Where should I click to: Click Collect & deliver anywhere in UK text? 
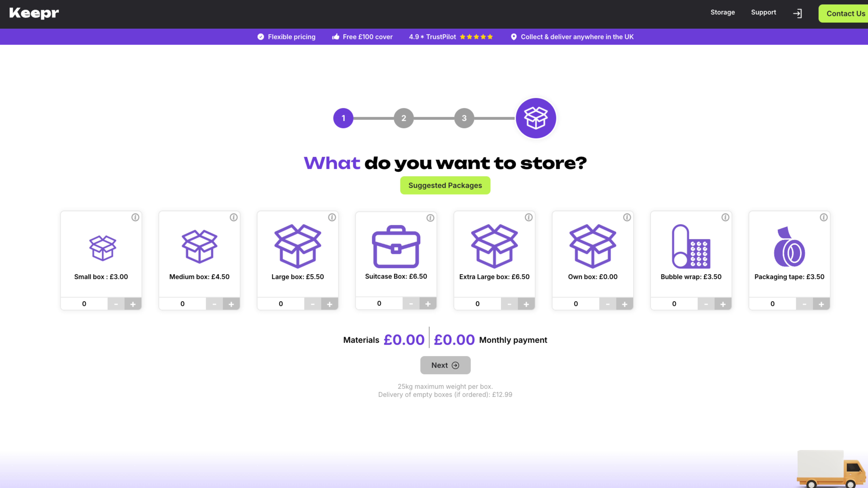pyautogui.click(x=577, y=37)
